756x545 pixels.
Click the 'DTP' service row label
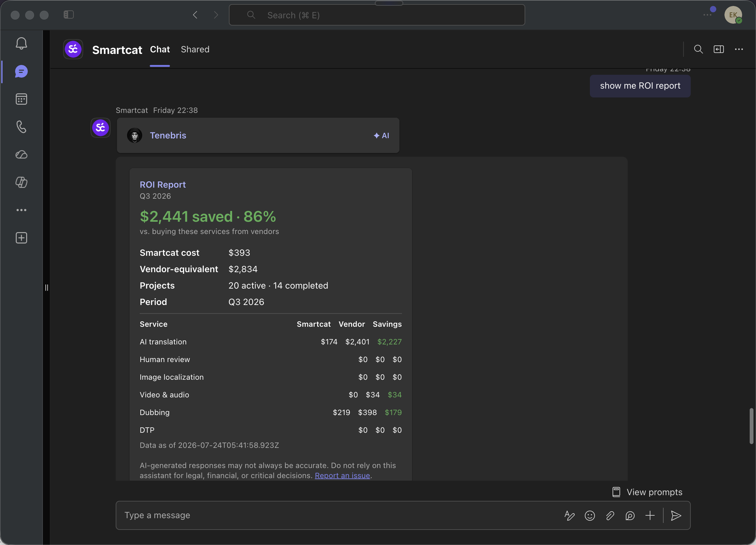click(x=147, y=430)
